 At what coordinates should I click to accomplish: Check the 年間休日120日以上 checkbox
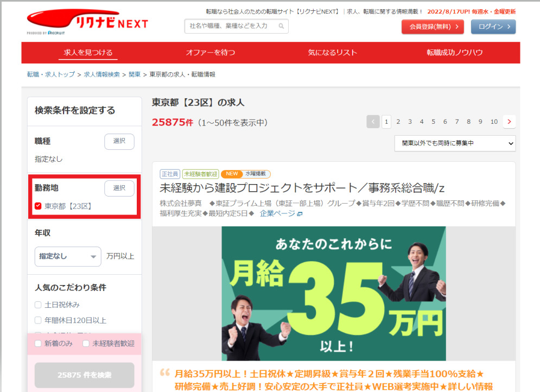pos(38,320)
